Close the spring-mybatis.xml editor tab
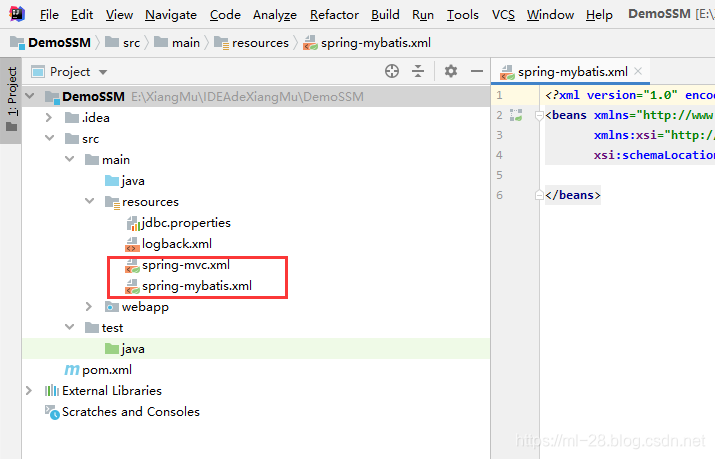This screenshot has width=715, height=459. (638, 71)
